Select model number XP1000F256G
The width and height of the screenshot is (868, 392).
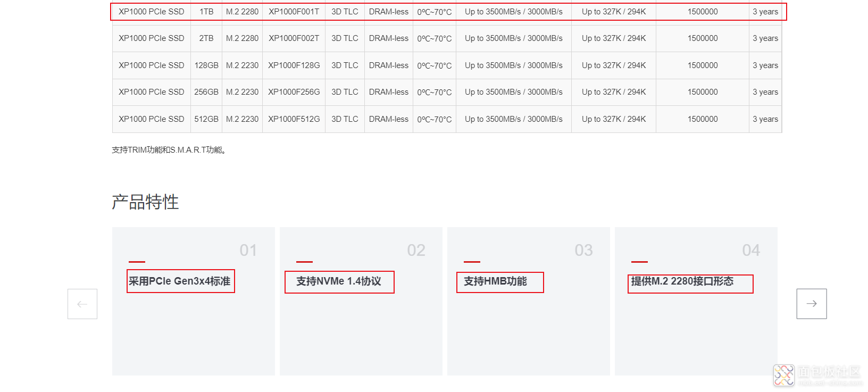point(294,92)
